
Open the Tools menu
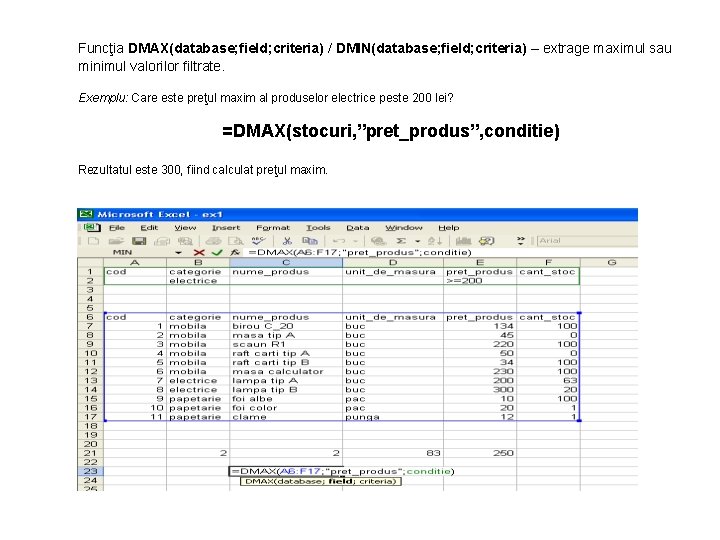click(x=318, y=228)
